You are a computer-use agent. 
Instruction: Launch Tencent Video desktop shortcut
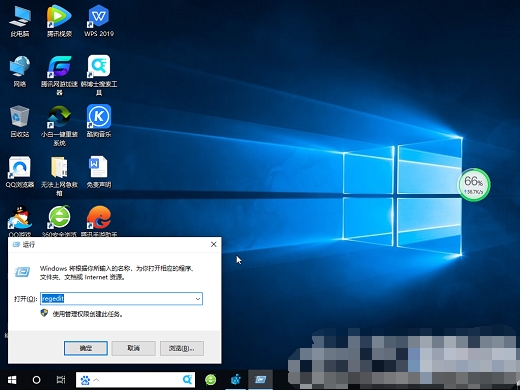[59, 21]
